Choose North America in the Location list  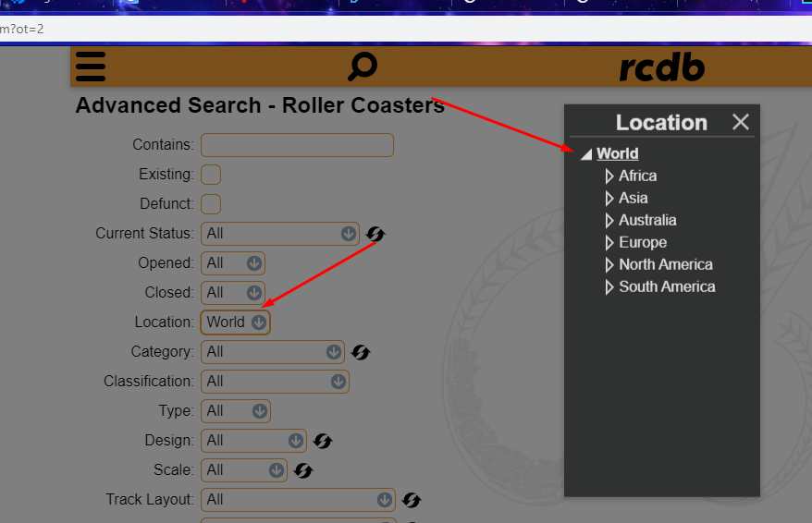coord(666,265)
